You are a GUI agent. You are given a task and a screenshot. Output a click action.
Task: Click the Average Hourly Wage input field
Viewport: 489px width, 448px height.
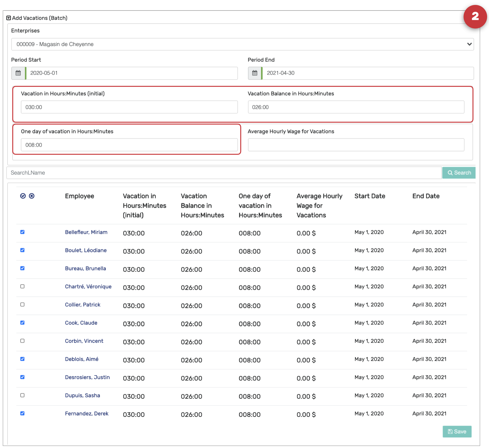pyautogui.click(x=356, y=145)
